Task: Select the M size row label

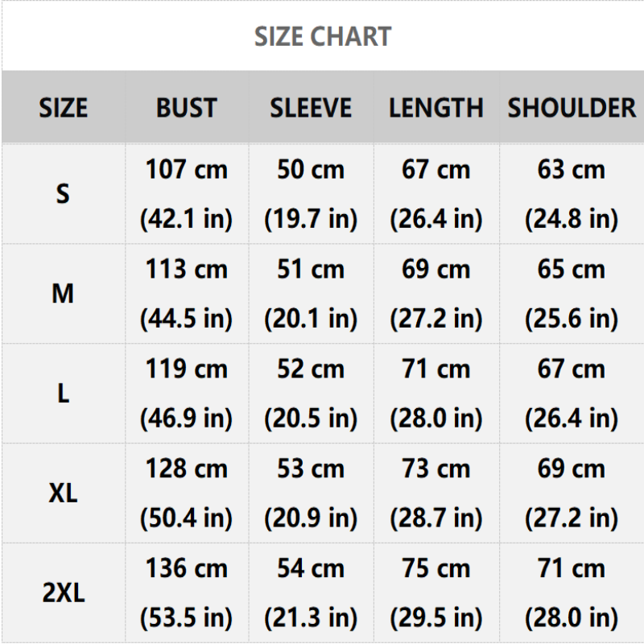Action: pyautogui.click(x=63, y=294)
